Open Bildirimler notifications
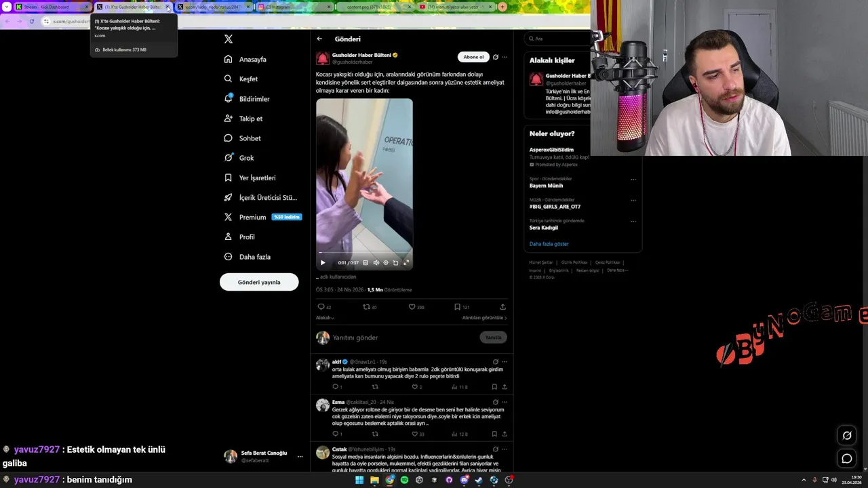 click(x=247, y=99)
